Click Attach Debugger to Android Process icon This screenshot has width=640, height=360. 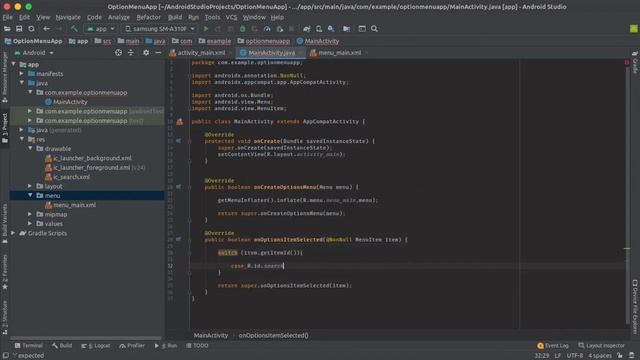(280, 29)
